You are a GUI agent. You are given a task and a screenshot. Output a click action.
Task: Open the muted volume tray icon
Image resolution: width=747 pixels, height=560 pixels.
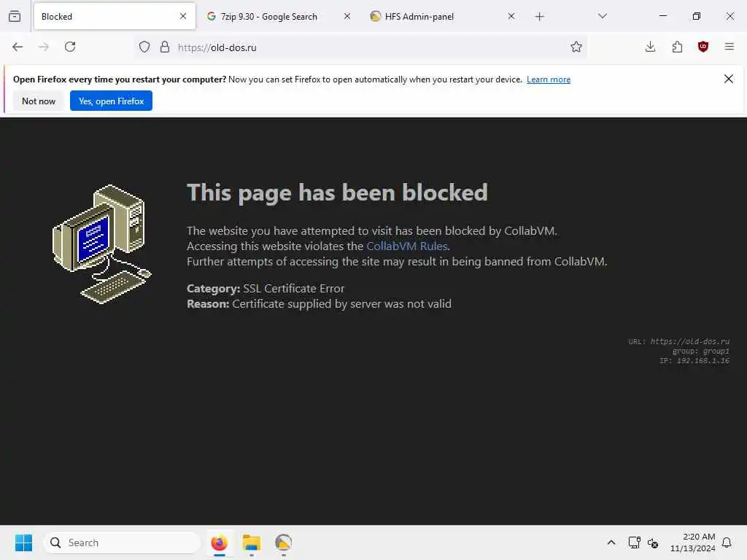point(653,542)
